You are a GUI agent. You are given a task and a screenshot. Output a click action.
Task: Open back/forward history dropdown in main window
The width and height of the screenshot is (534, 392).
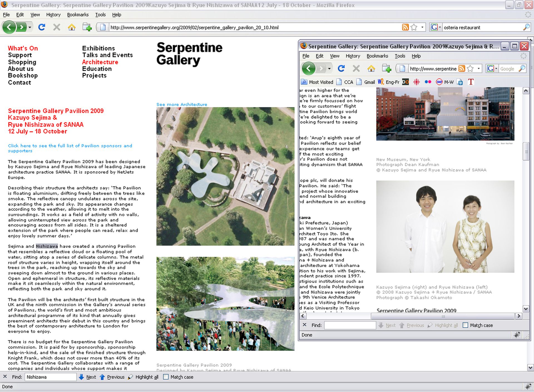click(29, 27)
